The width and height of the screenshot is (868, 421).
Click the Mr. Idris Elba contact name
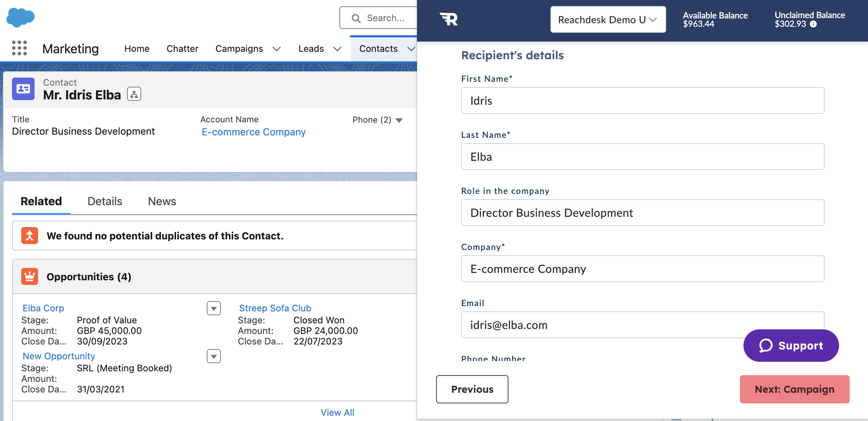(x=82, y=95)
